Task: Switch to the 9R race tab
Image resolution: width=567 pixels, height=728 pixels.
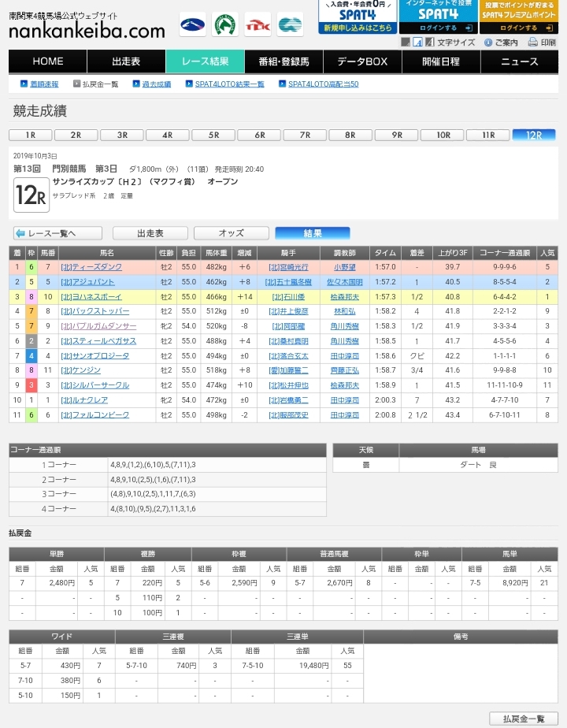Action: pos(397,135)
